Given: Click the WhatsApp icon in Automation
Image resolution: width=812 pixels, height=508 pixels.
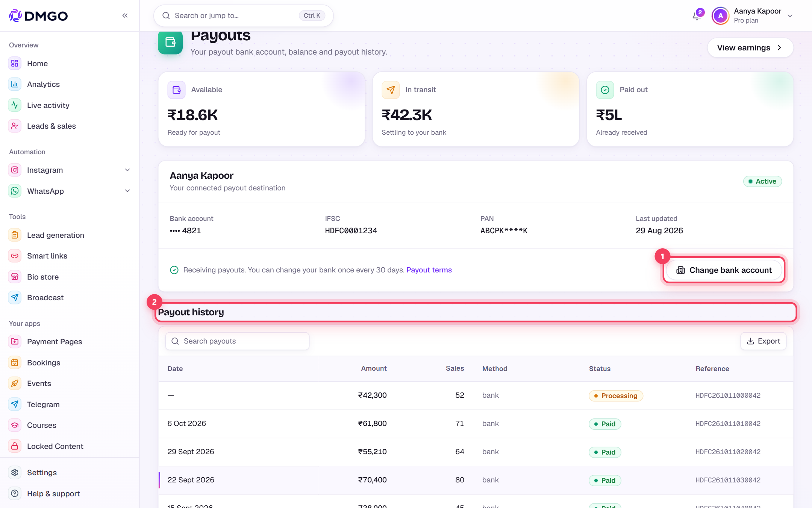Looking at the screenshot, I should pyautogui.click(x=15, y=191).
